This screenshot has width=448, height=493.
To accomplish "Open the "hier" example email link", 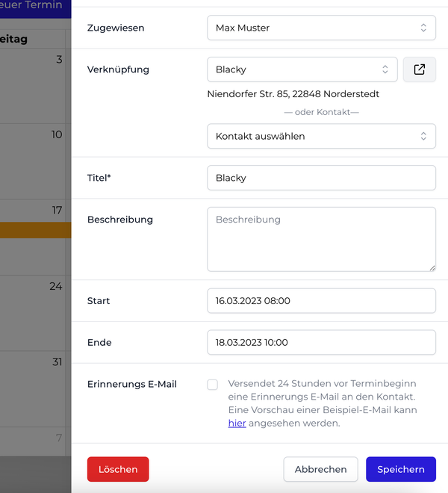I will pyautogui.click(x=237, y=424).
